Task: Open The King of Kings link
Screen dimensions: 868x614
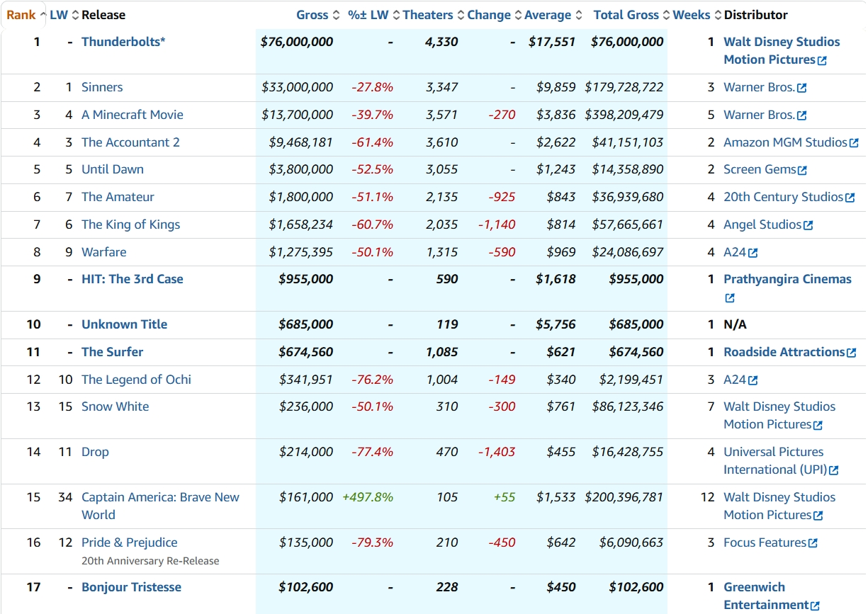Action: (131, 224)
